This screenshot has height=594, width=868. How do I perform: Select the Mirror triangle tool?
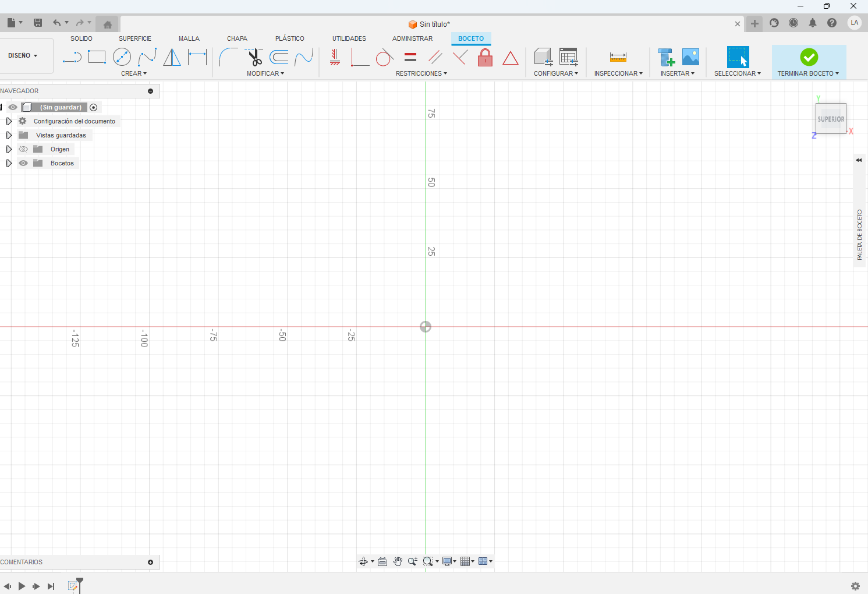(x=172, y=57)
